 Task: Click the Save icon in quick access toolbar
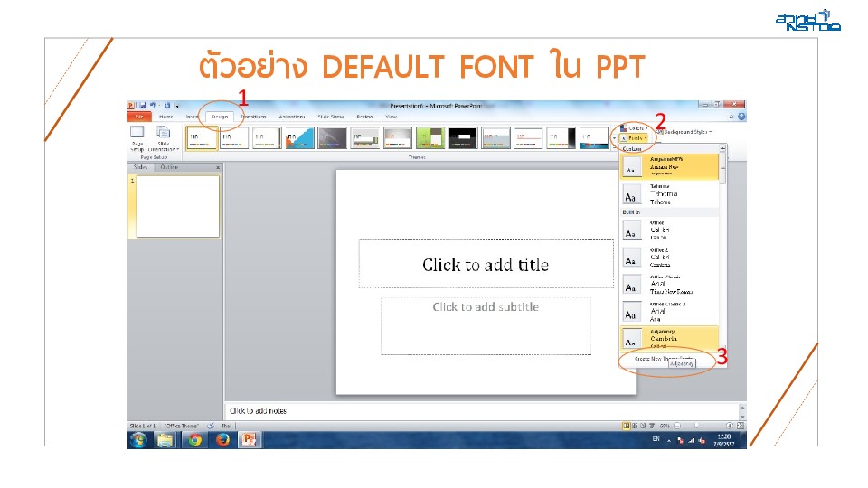(142, 105)
